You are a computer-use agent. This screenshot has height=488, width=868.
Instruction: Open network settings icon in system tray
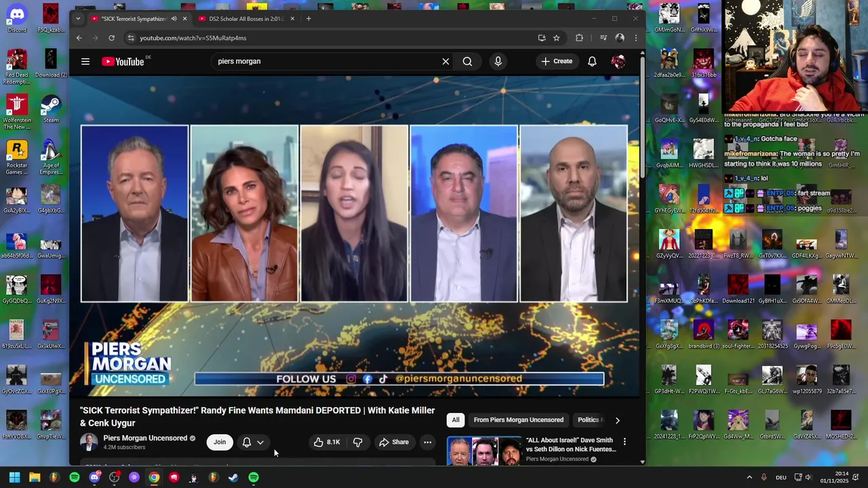click(799, 477)
